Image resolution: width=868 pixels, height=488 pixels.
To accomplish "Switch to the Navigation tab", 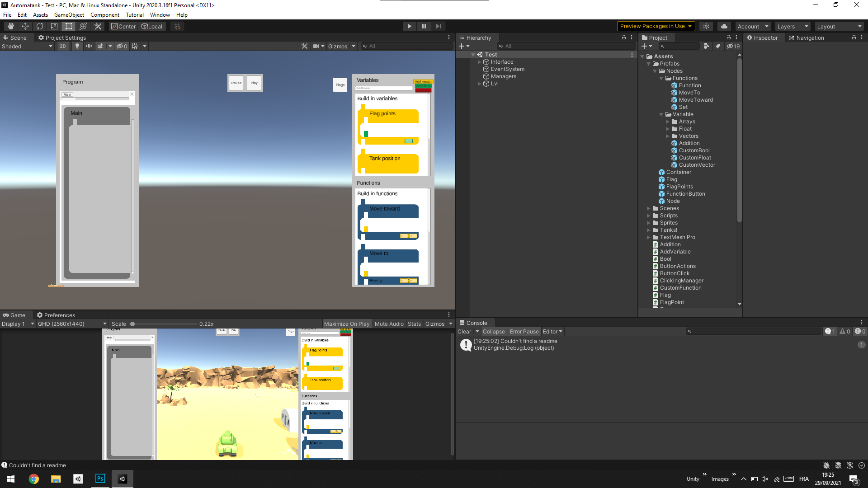I will pyautogui.click(x=806, y=38).
